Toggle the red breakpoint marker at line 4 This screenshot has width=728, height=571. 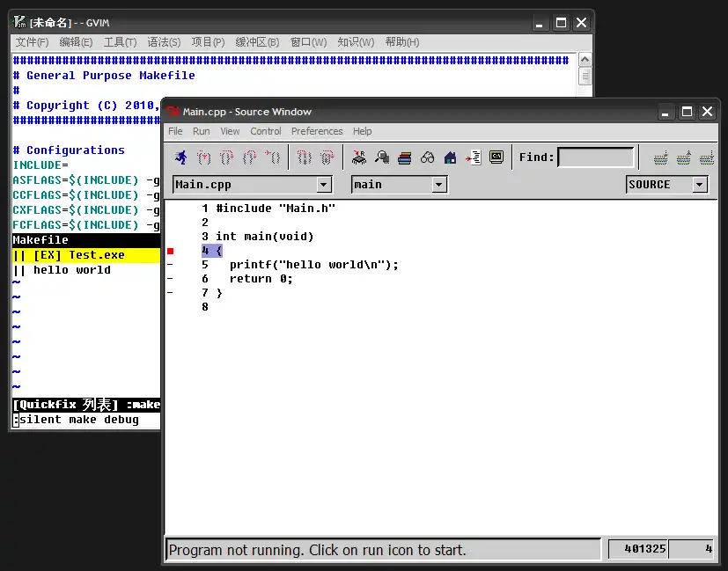tap(171, 251)
